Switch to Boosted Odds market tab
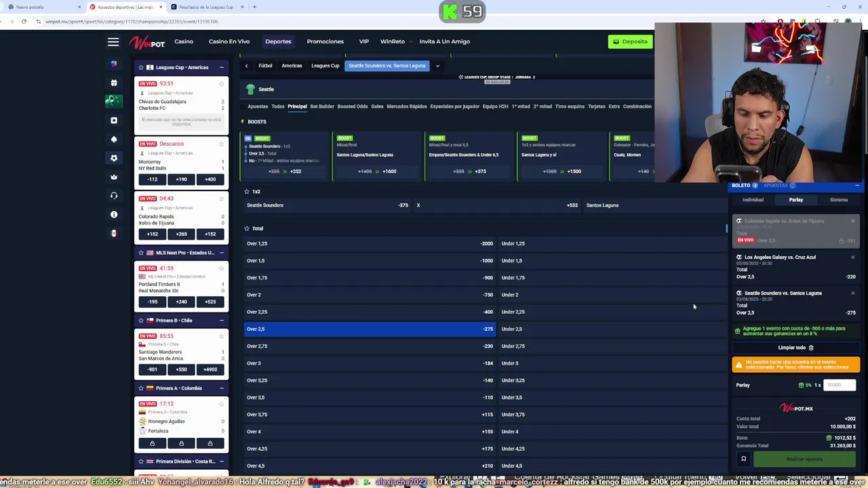Image resolution: width=868 pixels, height=488 pixels. (353, 106)
